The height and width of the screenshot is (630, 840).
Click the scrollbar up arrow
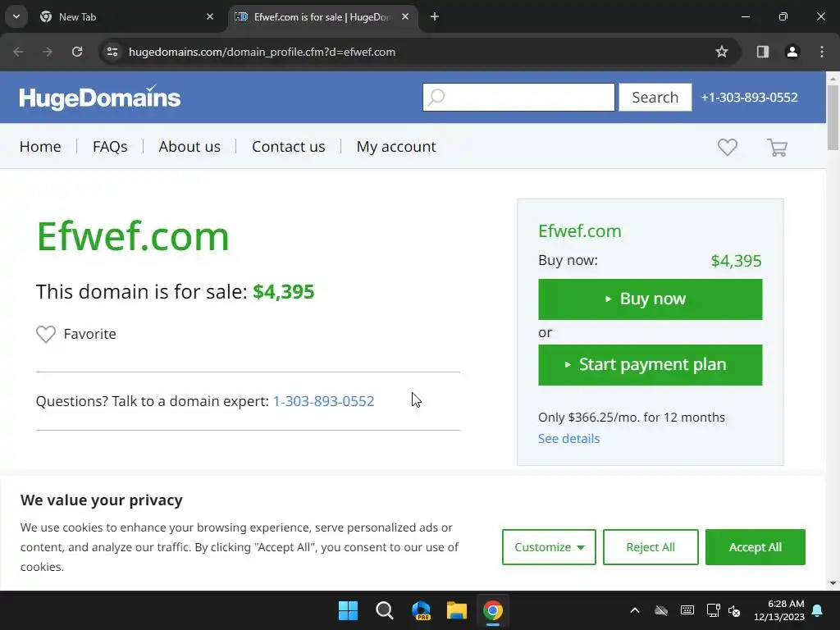[x=833, y=78]
